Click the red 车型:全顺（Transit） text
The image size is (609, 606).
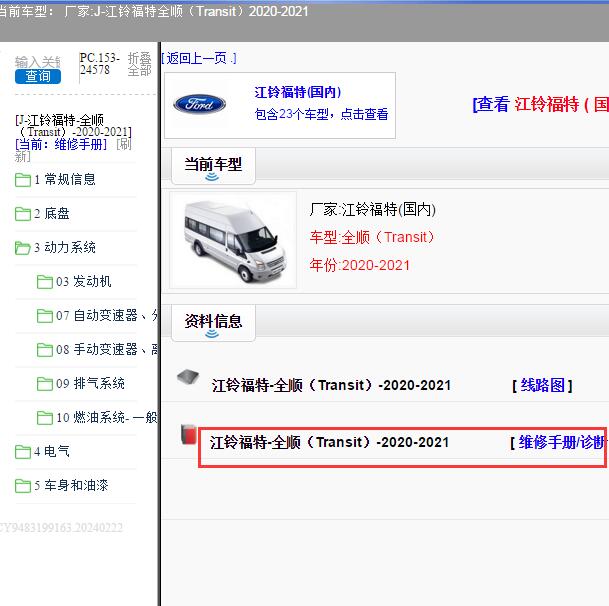(372, 237)
